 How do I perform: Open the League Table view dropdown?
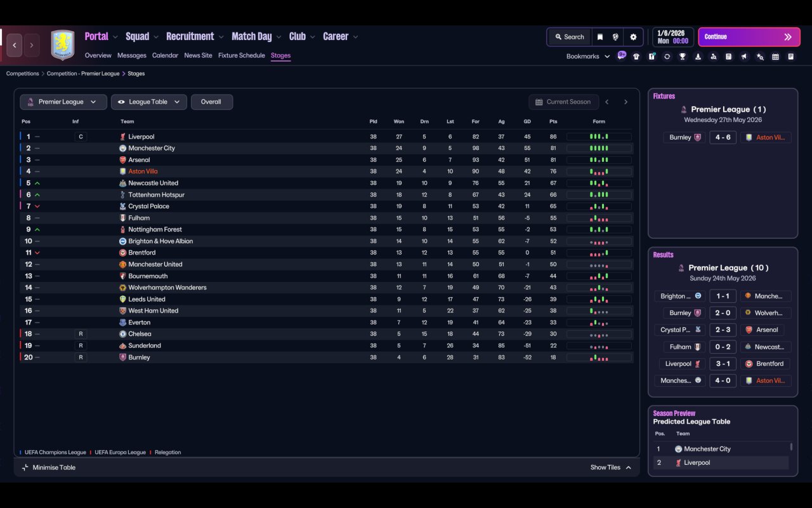pyautogui.click(x=149, y=102)
